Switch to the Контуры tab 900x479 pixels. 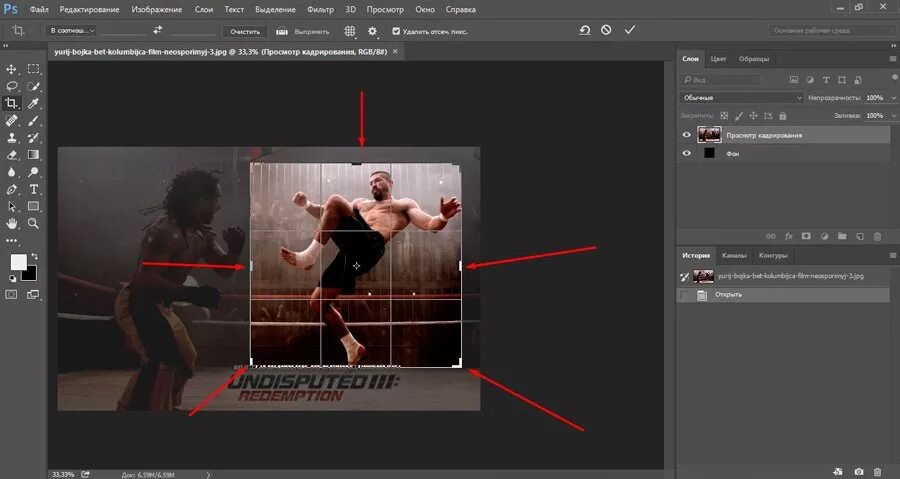point(773,255)
